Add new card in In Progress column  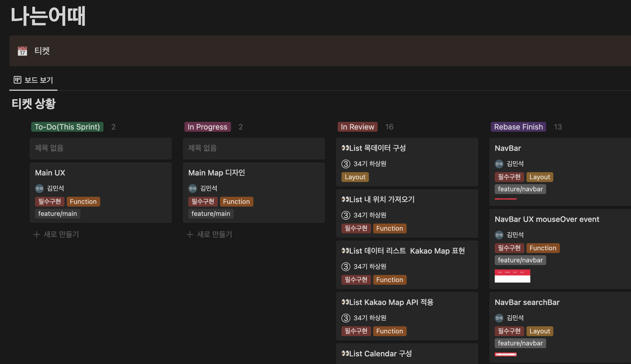(x=209, y=234)
